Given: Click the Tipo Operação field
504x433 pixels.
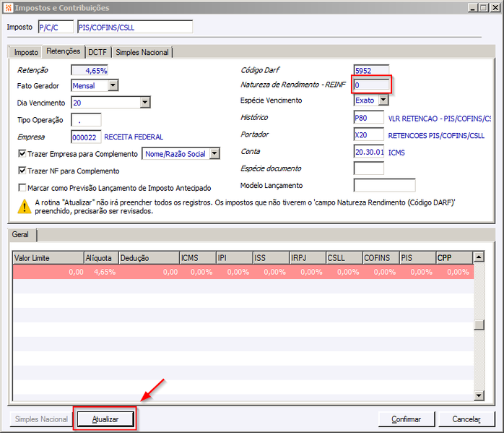Looking at the screenshot, I should [x=86, y=120].
